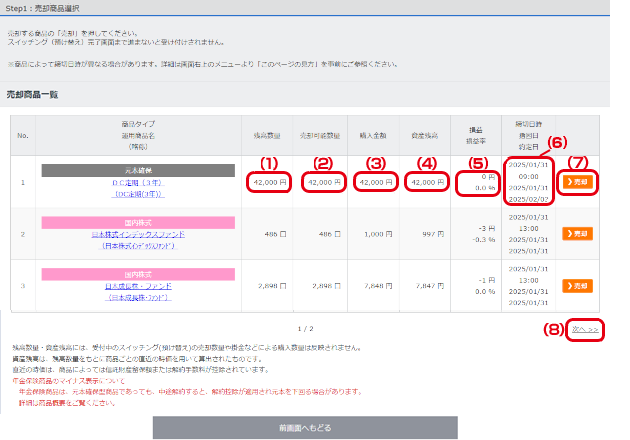Viewport: 630px width, 440px height.
Task: Select the -1 円 loss value
Action: click(487, 280)
